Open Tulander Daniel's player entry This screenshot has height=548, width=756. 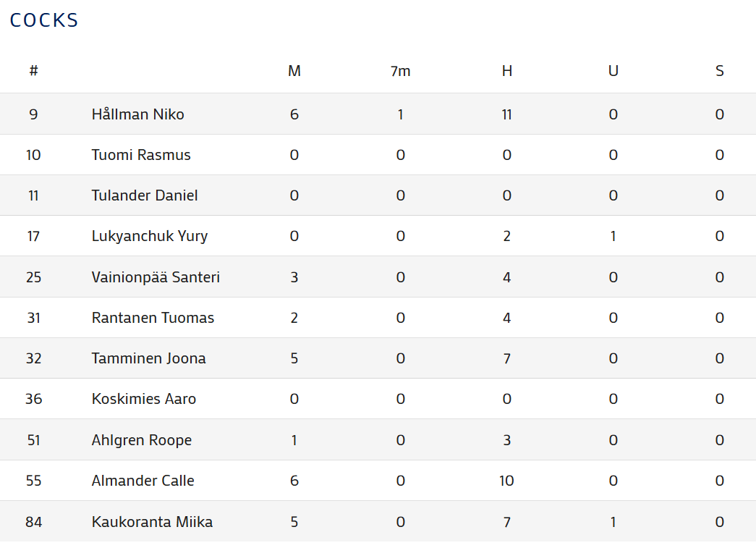click(145, 195)
